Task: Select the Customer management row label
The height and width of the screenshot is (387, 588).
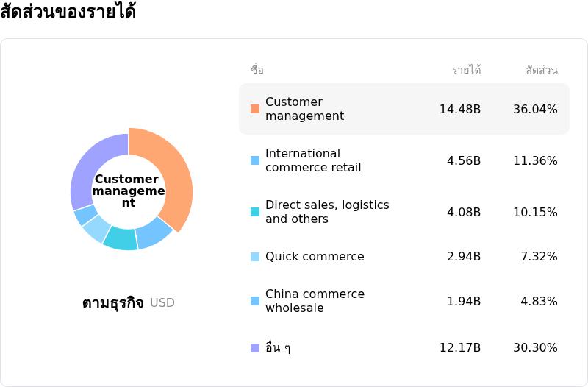Action: click(x=304, y=109)
